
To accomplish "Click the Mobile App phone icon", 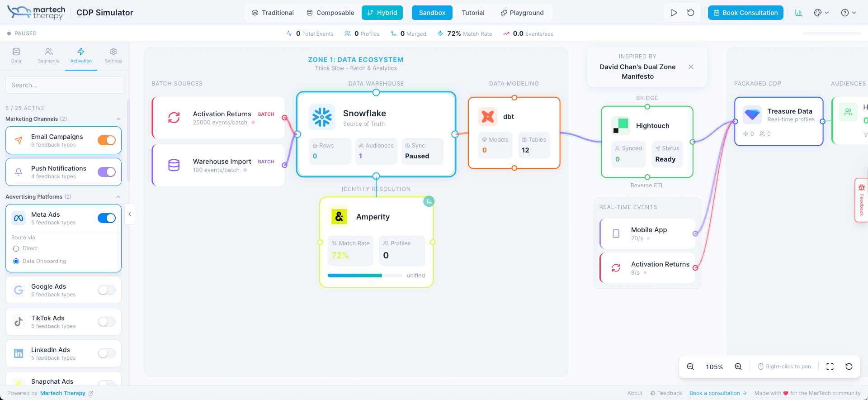I will coord(616,233).
